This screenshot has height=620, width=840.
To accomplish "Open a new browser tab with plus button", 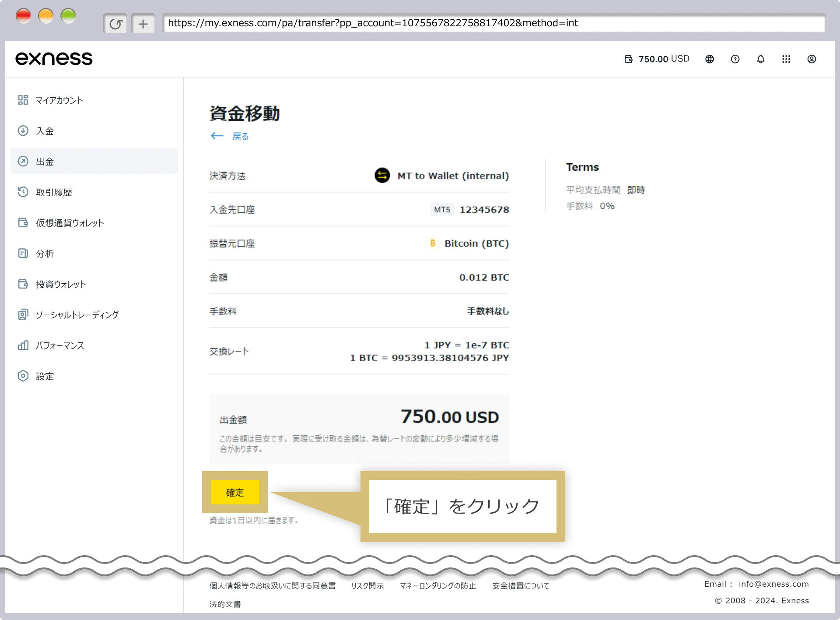I will pos(143,24).
